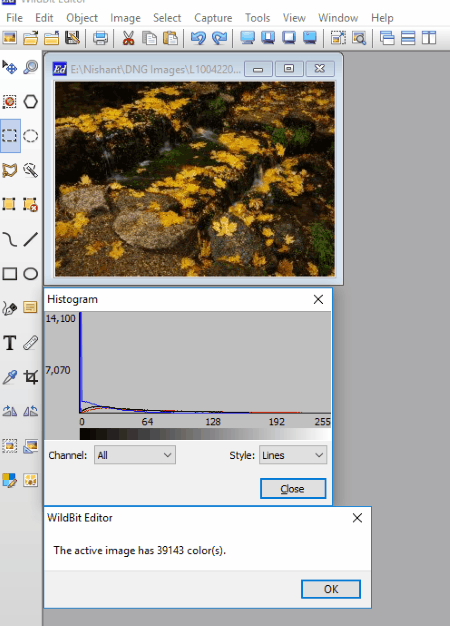Image resolution: width=450 pixels, height=626 pixels.
Task: Choose the polygon selection tool
Action: (31, 101)
